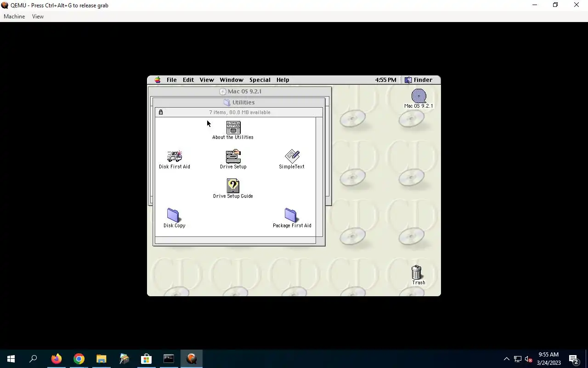Click the CD icon in Mac OS 9.2.1 title bar

click(x=223, y=92)
